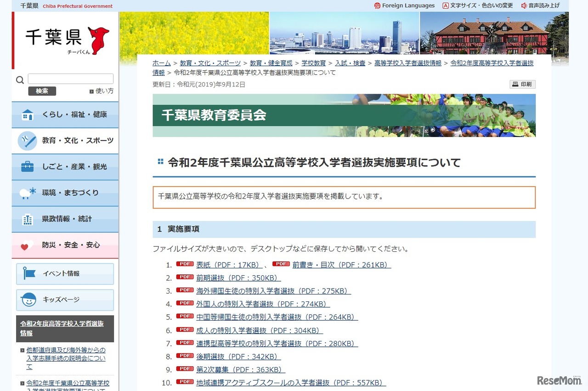Click the flag icon for イベント情報
Image resolution: width=588 pixels, height=391 pixels.
click(29, 273)
